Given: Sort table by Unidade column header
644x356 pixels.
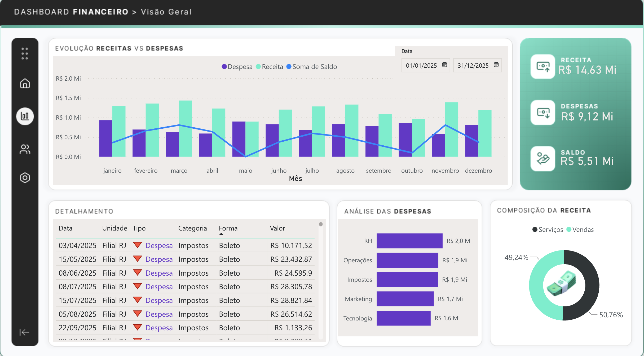Looking at the screenshot, I should [x=114, y=228].
